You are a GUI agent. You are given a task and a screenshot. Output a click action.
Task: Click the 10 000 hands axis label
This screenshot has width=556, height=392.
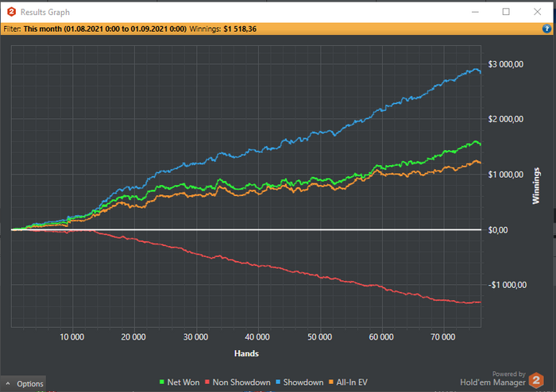click(x=72, y=336)
